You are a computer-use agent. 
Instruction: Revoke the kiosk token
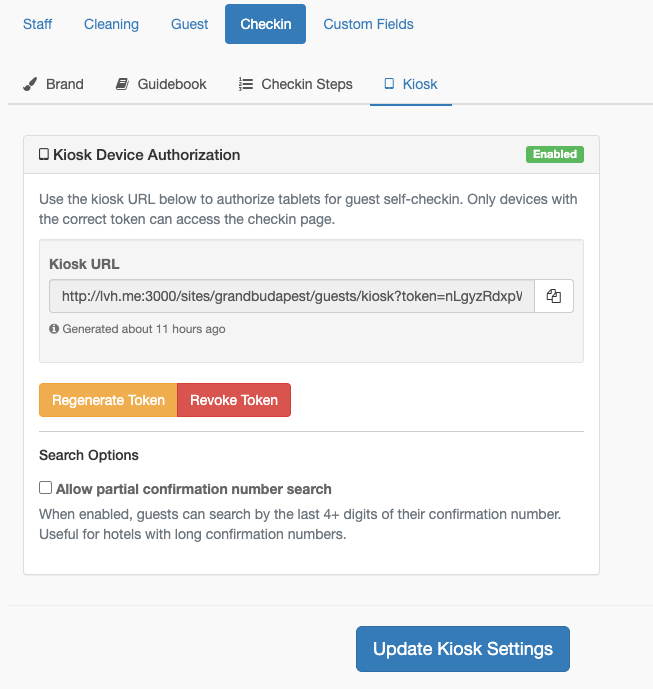coord(234,400)
